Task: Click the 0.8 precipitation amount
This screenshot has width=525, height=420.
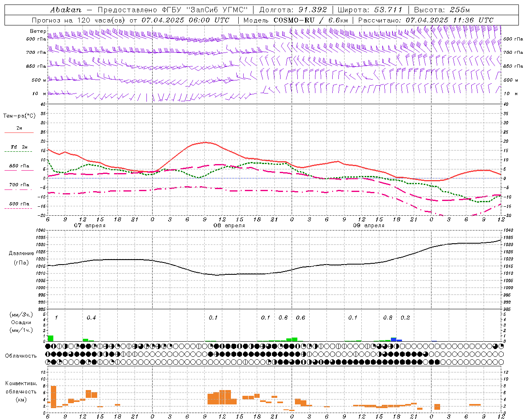Action: 388,318
